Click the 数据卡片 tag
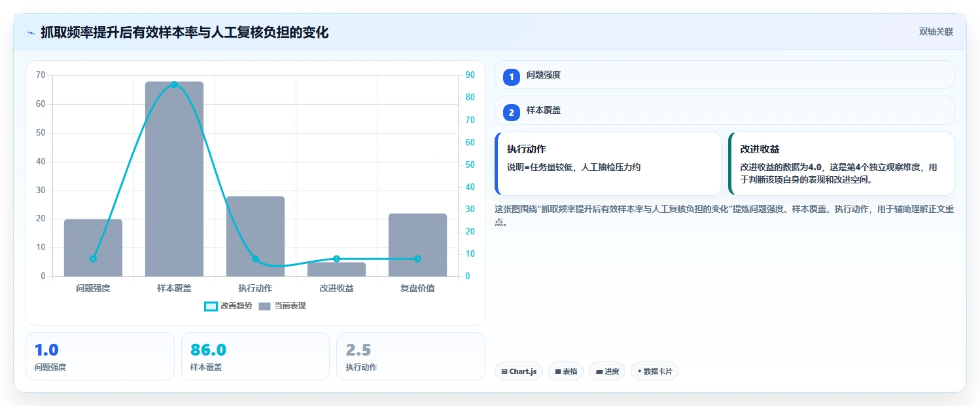This screenshot has height=406, width=980. point(655,371)
